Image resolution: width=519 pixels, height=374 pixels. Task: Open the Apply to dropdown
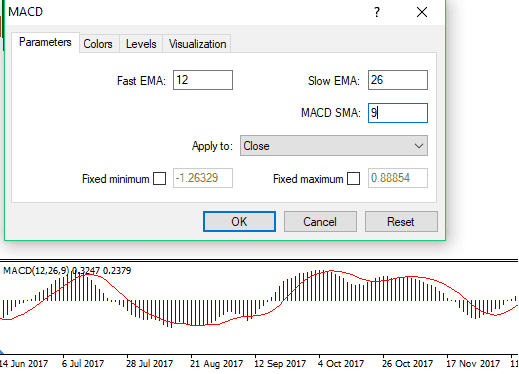pyautogui.click(x=334, y=146)
